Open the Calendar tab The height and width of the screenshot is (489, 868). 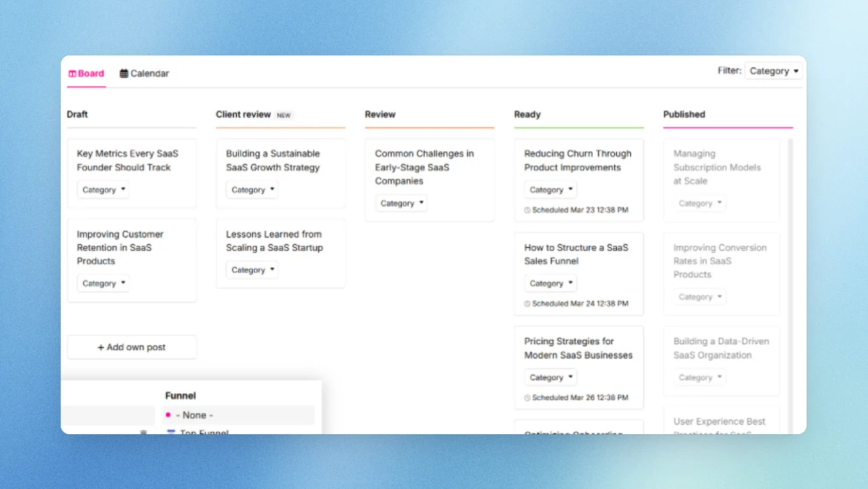(x=144, y=74)
